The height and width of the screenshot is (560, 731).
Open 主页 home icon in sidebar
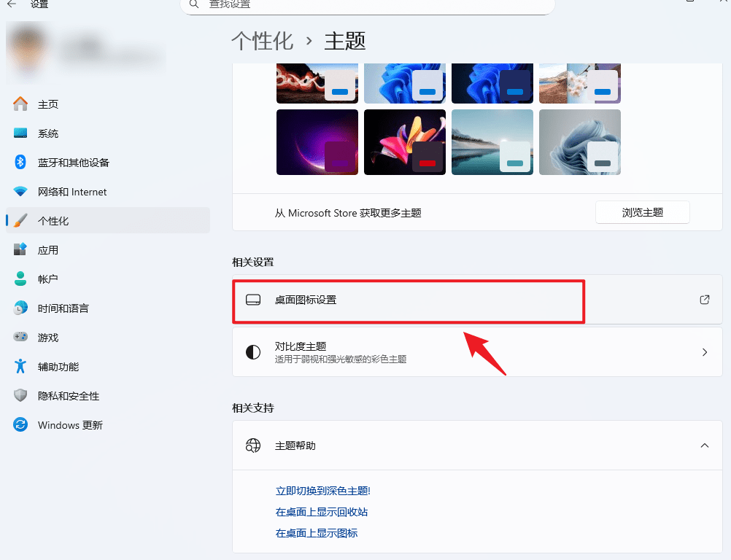click(20, 104)
